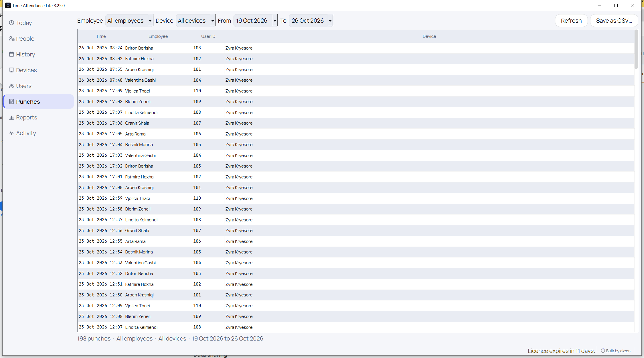Click the licence expires notice
Viewport: 644px width, 358px height.
pyautogui.click(x=561, y=351)
